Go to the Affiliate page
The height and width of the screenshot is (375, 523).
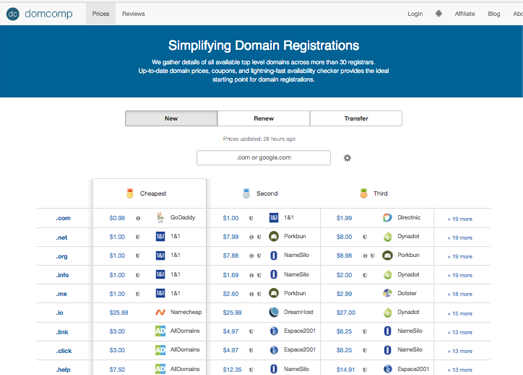point(465,14)
